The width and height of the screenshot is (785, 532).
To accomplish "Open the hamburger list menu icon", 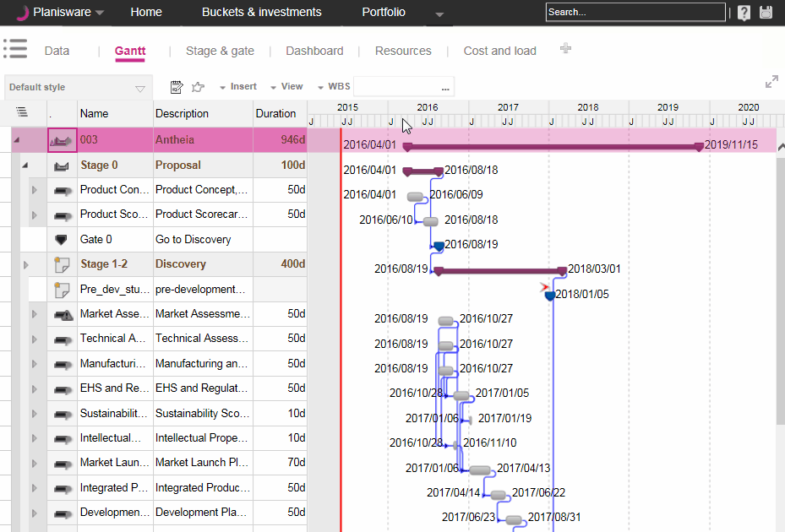I will click(x=15, y=48).
